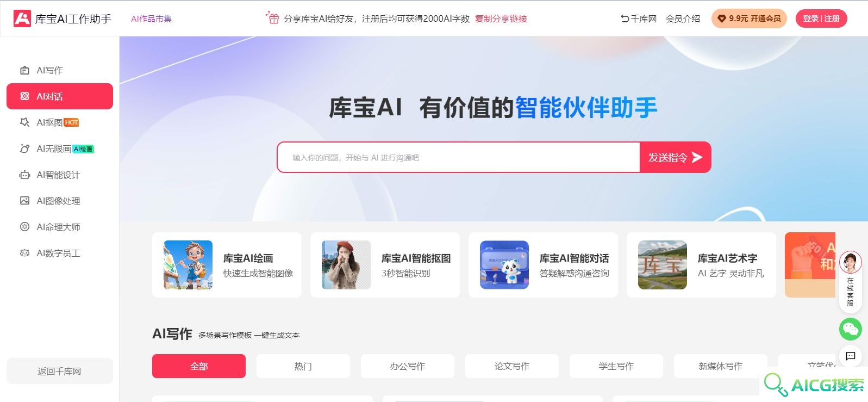This screenshot has height=402, width=868.
Task: Click the AI命理大师 icon
Action: (x=24, y=227)
